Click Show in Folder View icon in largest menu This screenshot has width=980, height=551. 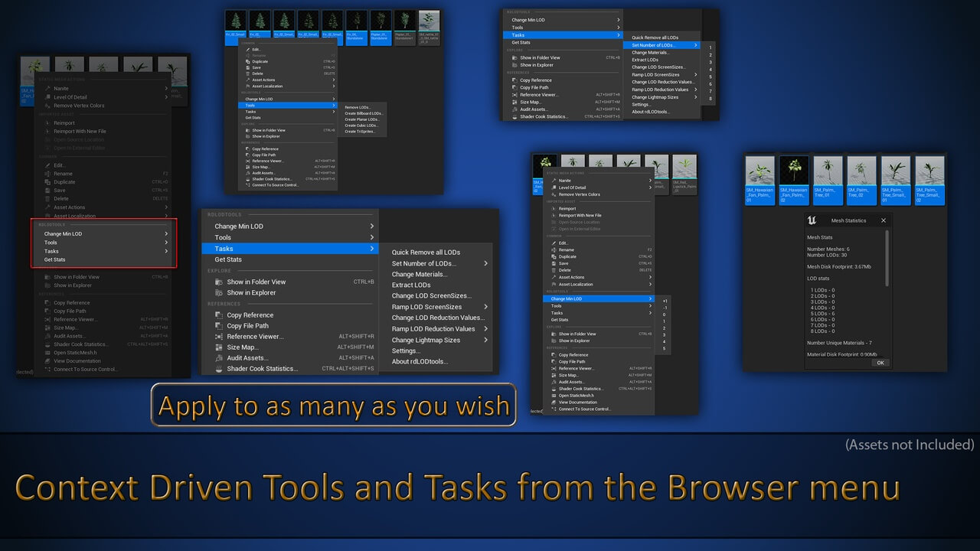(220, 282)
